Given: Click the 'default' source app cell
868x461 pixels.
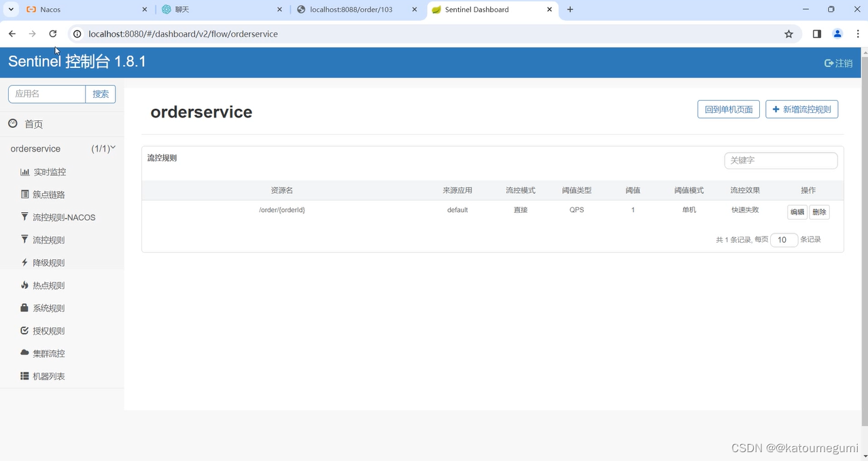Looking at the screenshot, I should pos(457,210).
